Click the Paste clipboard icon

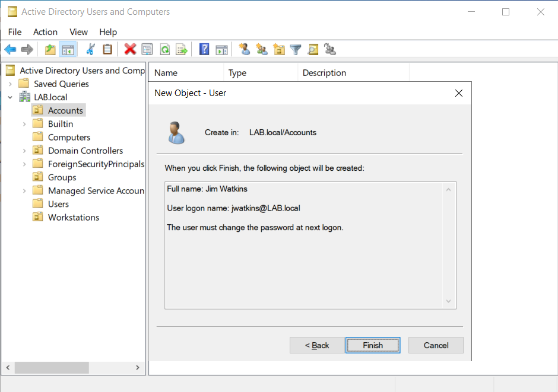tap(107, 49)
